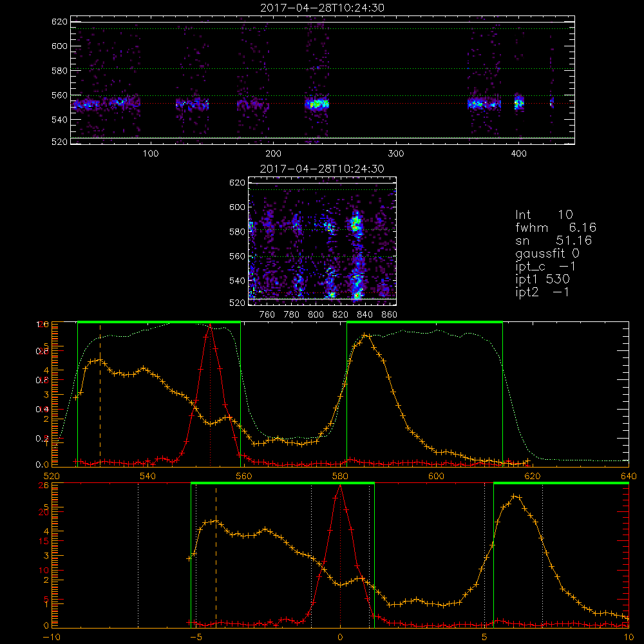
Task: Click the '100' x-axis label of the top spectrogram
Action: click(x=151, y=154)
